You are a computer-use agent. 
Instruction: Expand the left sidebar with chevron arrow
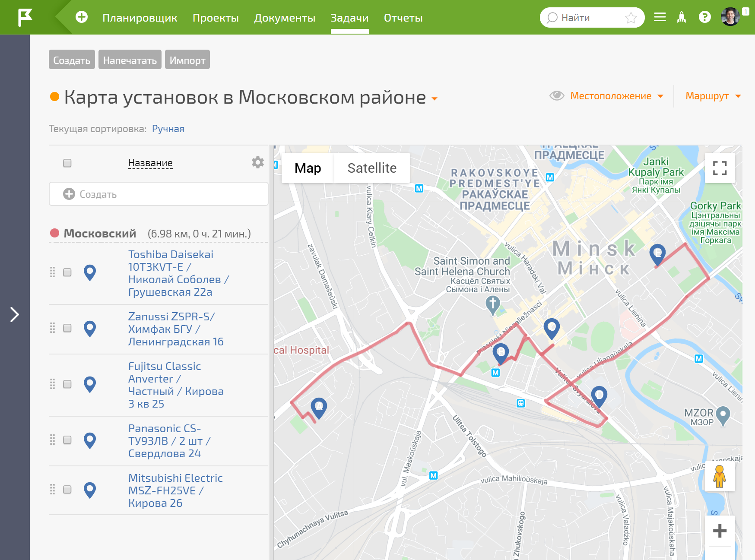15,314
